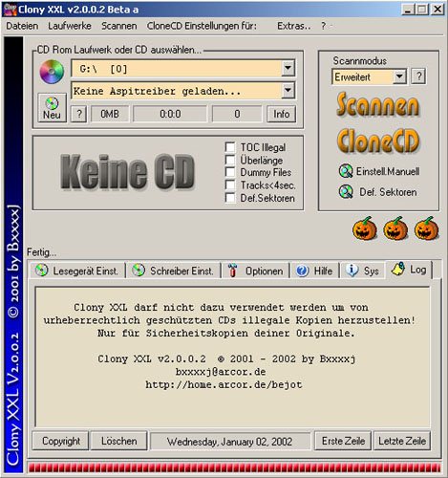Click the third pumpkin icon

[x=427, y=228]
